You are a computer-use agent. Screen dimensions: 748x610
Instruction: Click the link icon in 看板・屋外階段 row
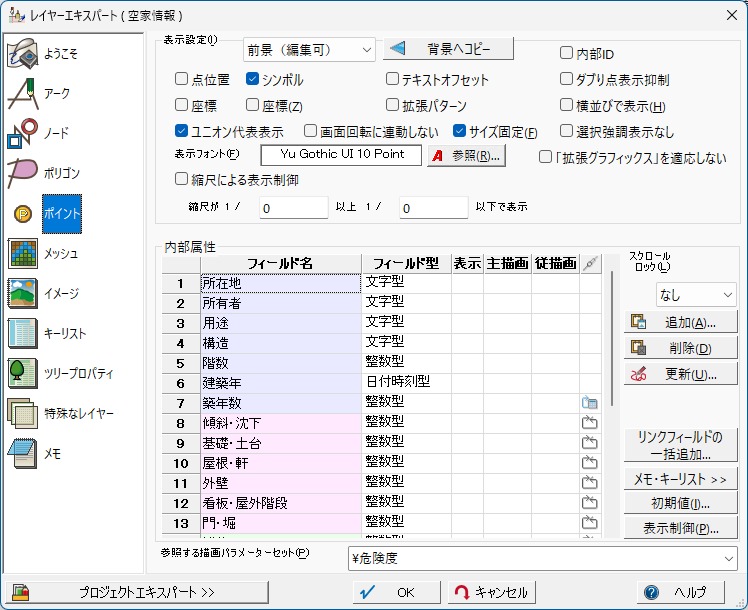pos(590,503)
